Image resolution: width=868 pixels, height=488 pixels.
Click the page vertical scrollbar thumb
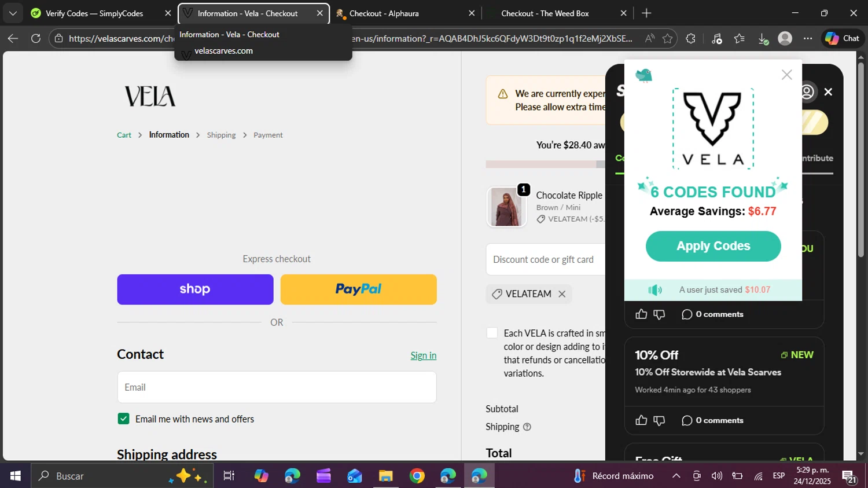point(860,159)
